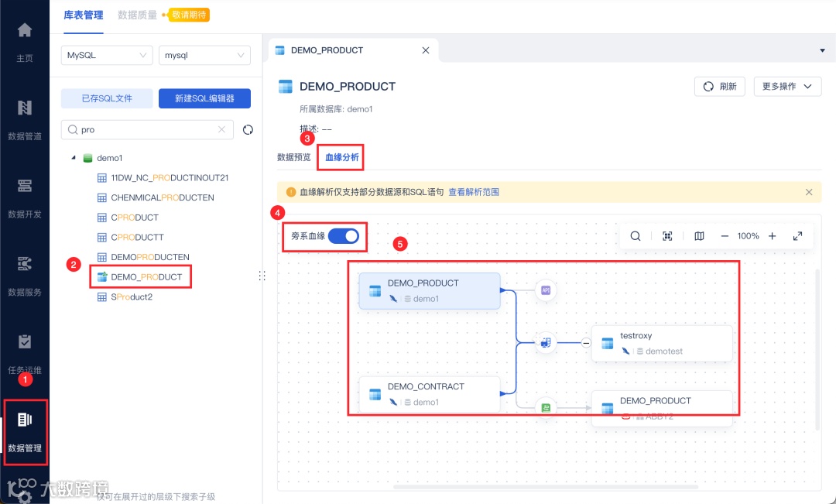Switch to the 血缘分析 tab
Image resolution: width=836 pixels, height=504 pixels.
[342, 157]
